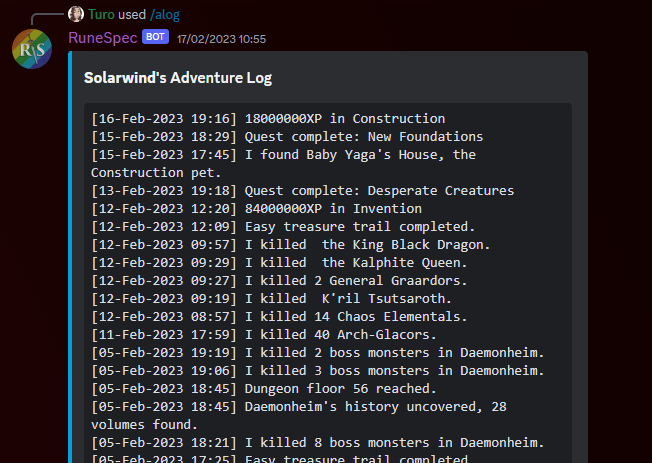Viewport: 652px width, 463px height.
Task: Click the 84000000XP in Invention entry
Action: coord(257,208)
